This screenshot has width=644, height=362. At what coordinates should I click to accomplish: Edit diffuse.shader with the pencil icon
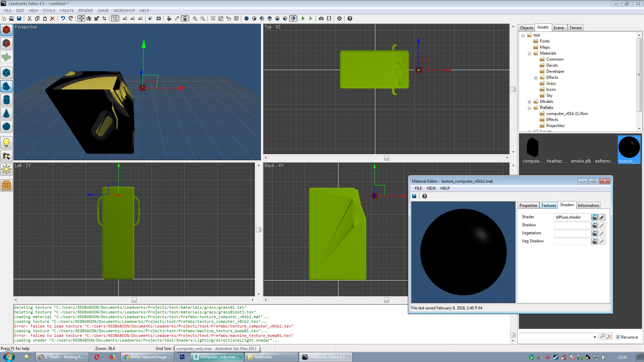[x=602, y=217]
